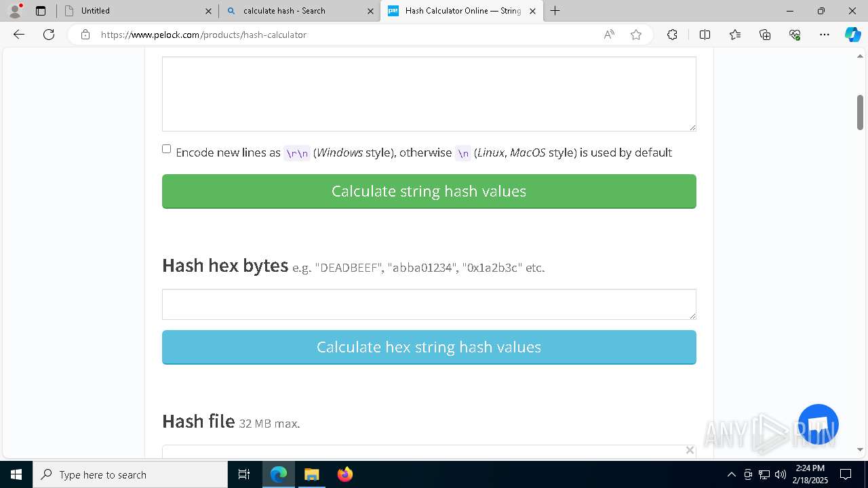Screen dimensions: 868x488
Task: Click the page vertical scrollbar thumb
Action: coord(860,112)
